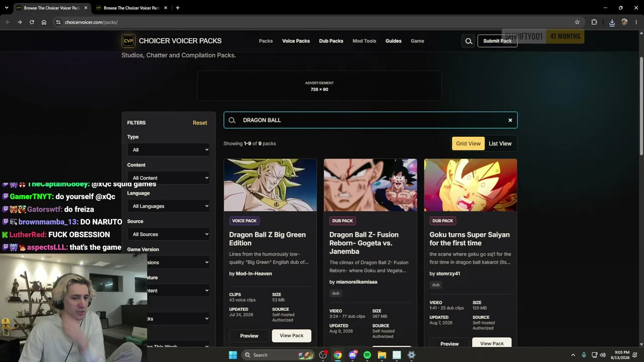Viewport: 644px width, 362px height.
Task: Open Google Chrome from the taskbar
Action: click(338, 355)
